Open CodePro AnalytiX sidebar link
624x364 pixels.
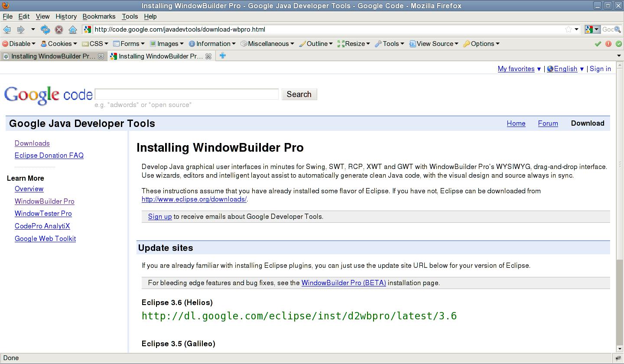coord(42,226)
